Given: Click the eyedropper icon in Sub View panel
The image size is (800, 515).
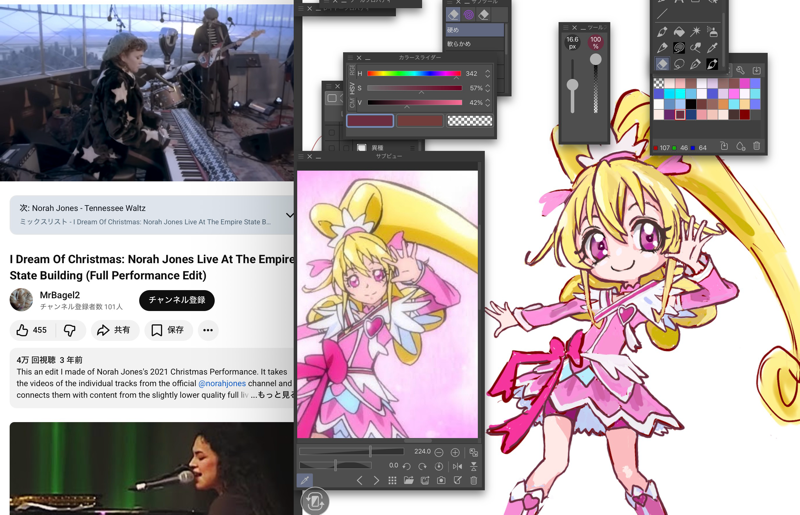Looking at the screenshot, I should tap(305, 481).
